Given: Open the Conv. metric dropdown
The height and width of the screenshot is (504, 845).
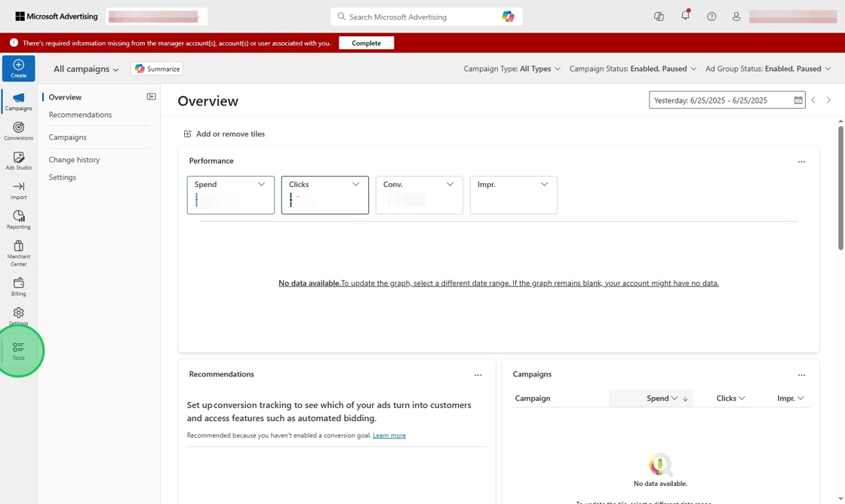Looking at the screenshot, I should click(x=450, y=184).
